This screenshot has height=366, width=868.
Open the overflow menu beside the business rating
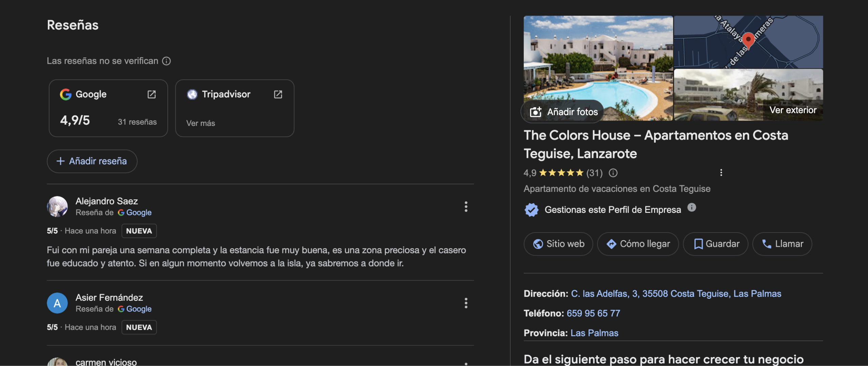[721, 172]
